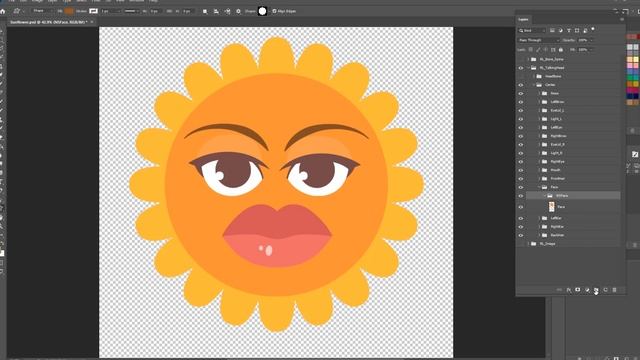
Task: Open path arrangement options
Action: [227, 11]
